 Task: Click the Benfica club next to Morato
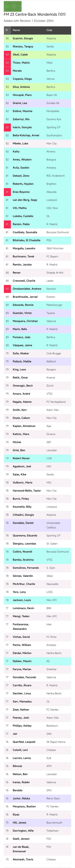[51, 71]
